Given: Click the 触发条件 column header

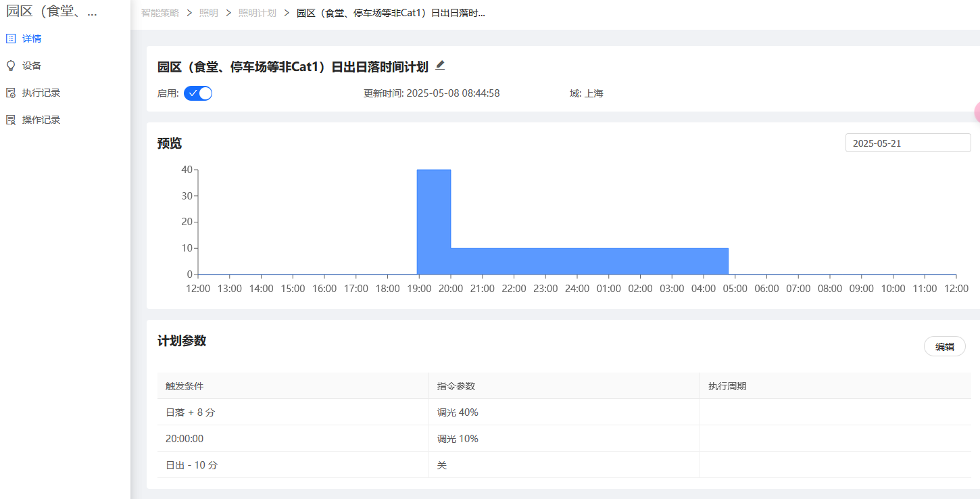Looking at the screenshot, I should [x=293, y=385].
